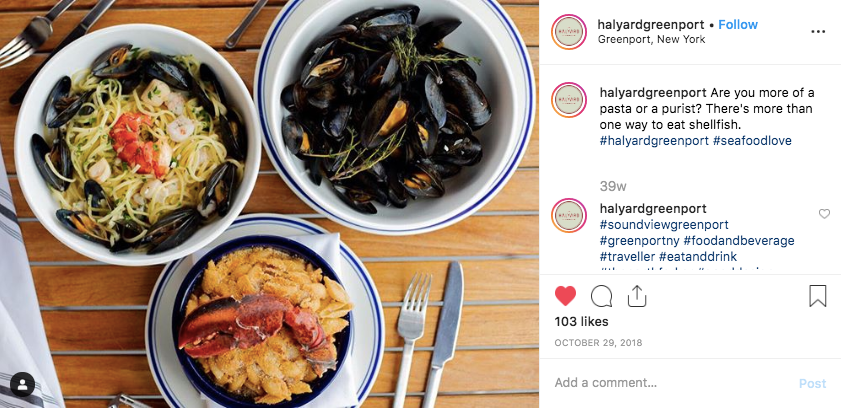Open avatar beside the hashtag comment
This screenshot has height=408, width=841.
[x=569, y=216]
